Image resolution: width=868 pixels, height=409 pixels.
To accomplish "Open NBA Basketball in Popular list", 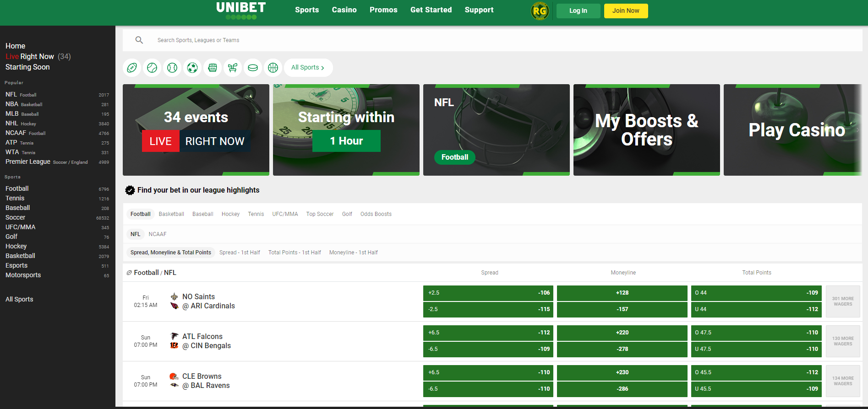I will coord(57,104).
